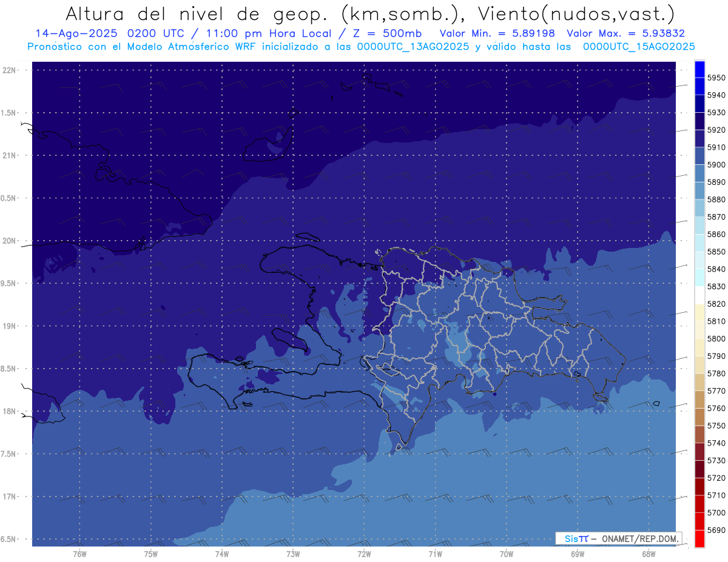Select the tan swatch between 5780 and 5770
The height and width of the screenshot is (562, 728).
coord(699,383)
